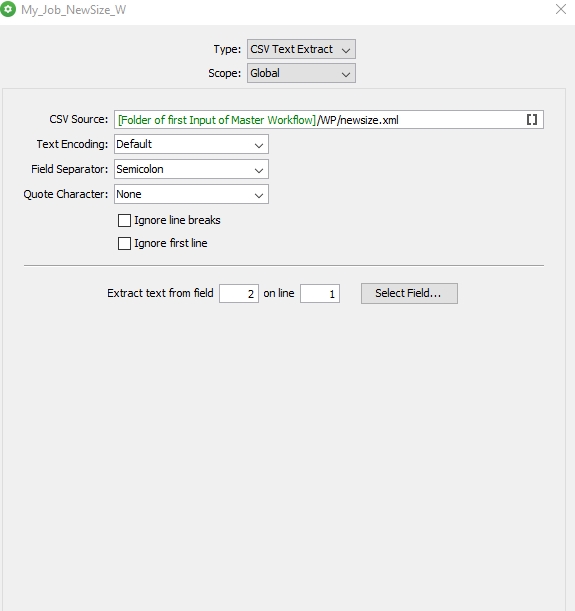The height and width of the screenshot is (611, 575).
Task: Click the green Folder of first Input variable text
Action: [x=217, y=120]
